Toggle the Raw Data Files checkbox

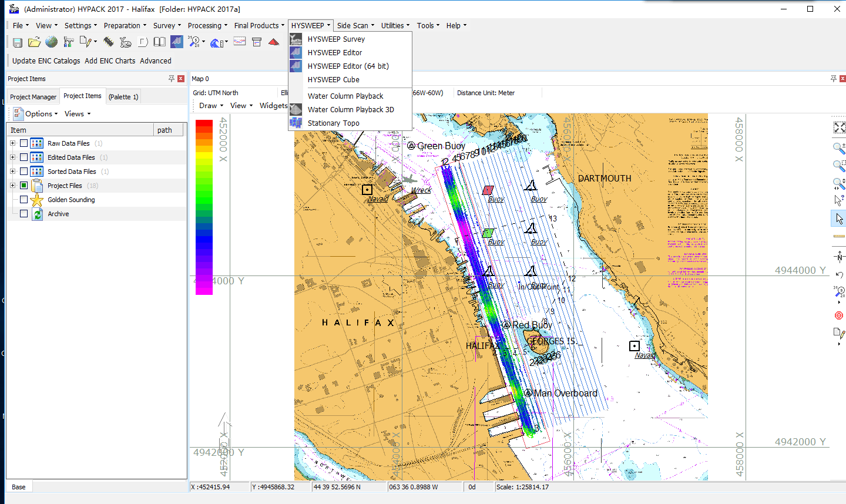tap(23, 143)
